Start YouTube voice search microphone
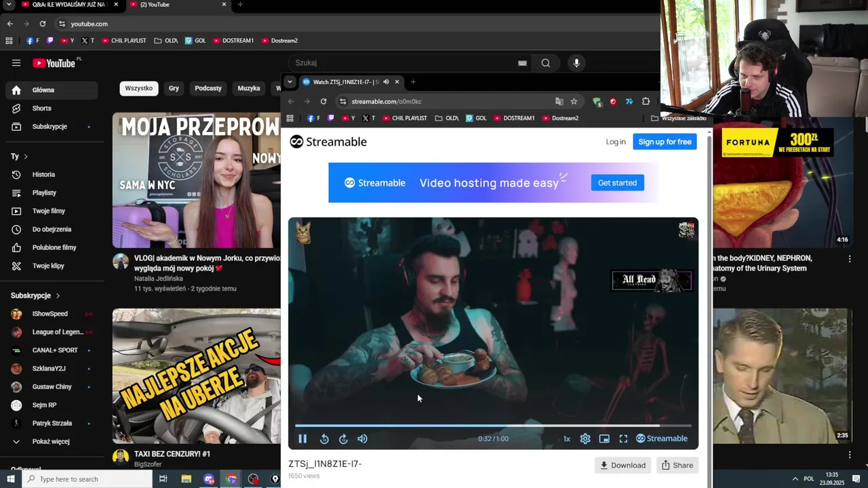This screenshot has width=868, height=488. point(576,63)
